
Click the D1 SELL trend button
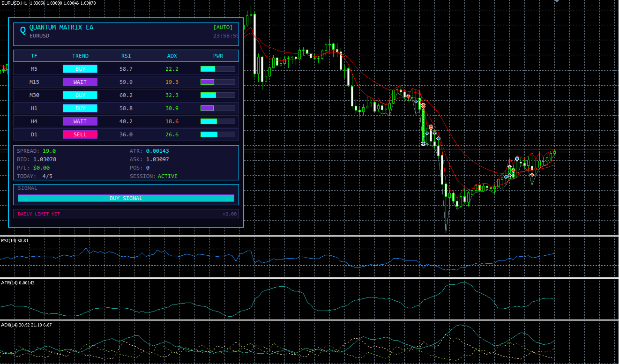80,134
